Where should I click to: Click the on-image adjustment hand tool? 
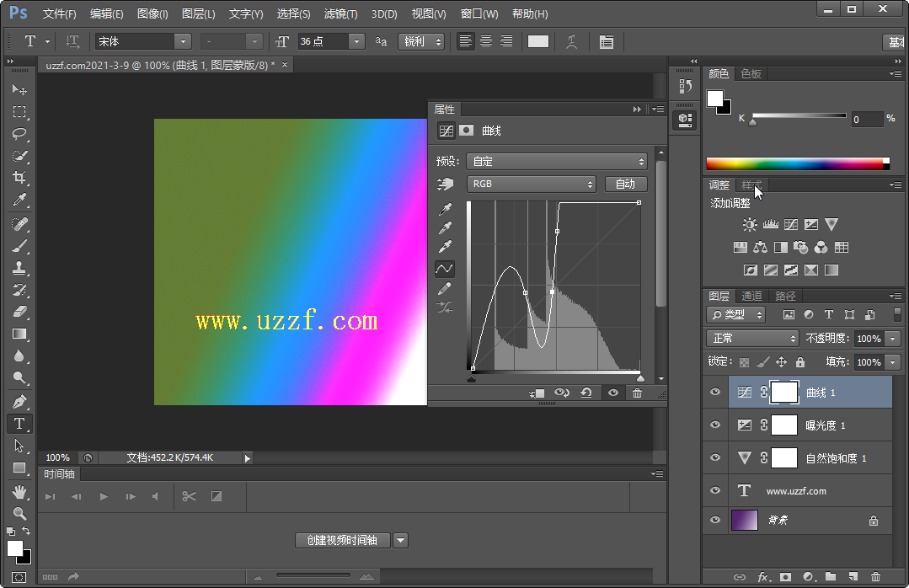(445, 184)
